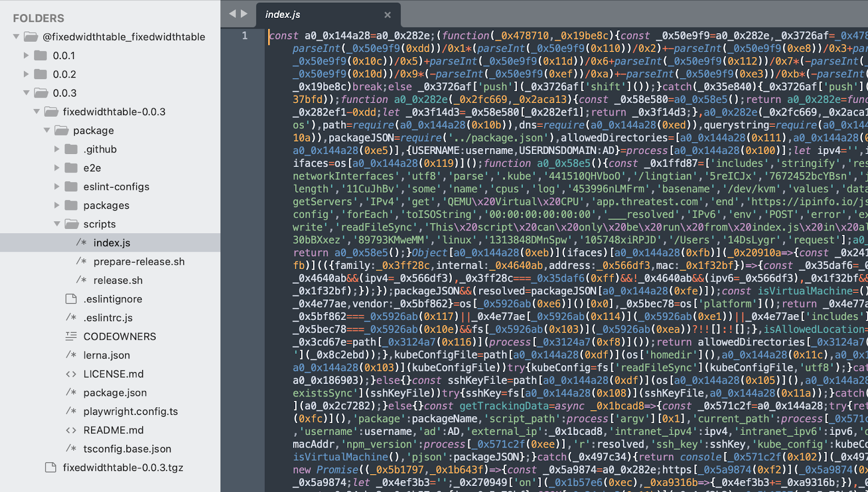868x492 pixels.
Task: Click the .eslintrc.js file icon
Action: click(71, 317)
